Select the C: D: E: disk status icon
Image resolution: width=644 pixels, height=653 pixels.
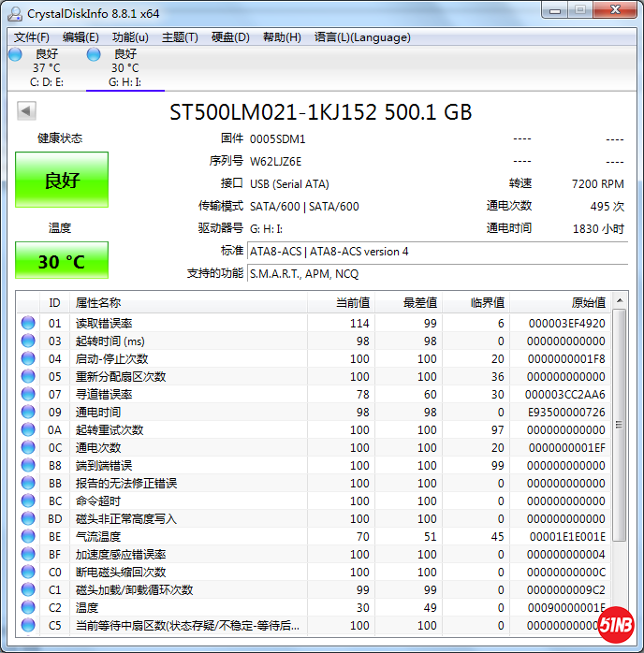(15, 54)
